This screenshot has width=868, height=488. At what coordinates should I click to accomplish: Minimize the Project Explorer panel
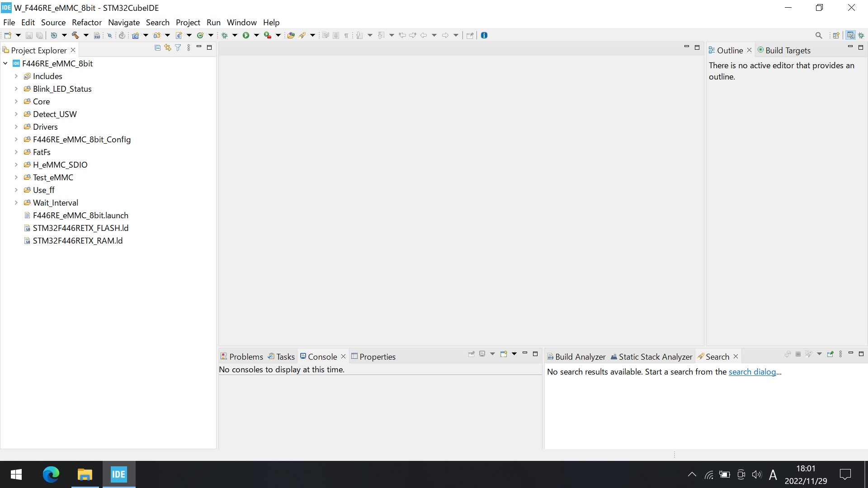coord(199,47)
